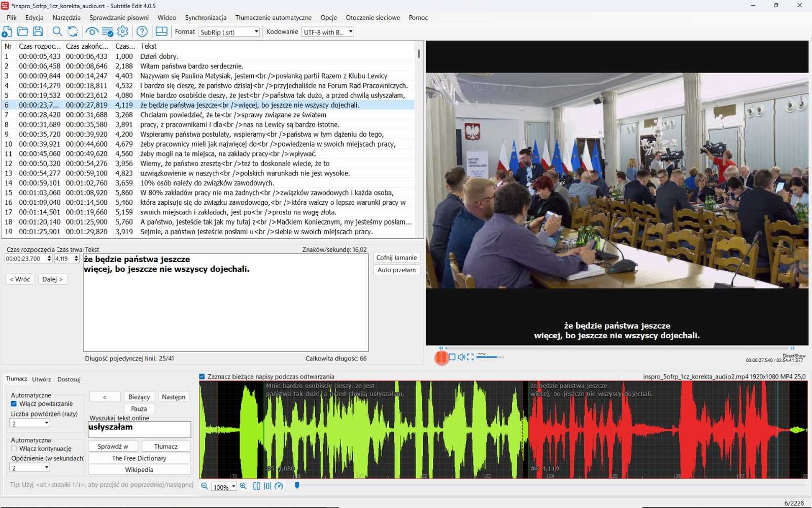
Task: Click the Auto przełam button
Action: (396, 270)
